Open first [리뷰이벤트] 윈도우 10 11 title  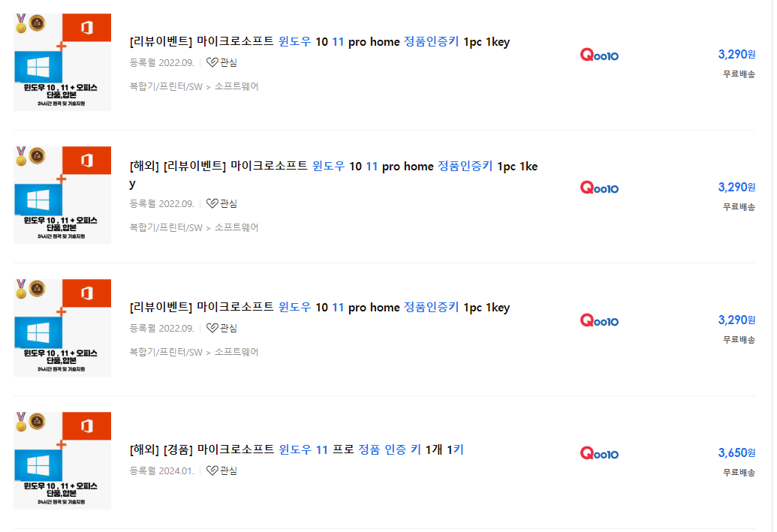pyautogui.click(x=320, y=41)
